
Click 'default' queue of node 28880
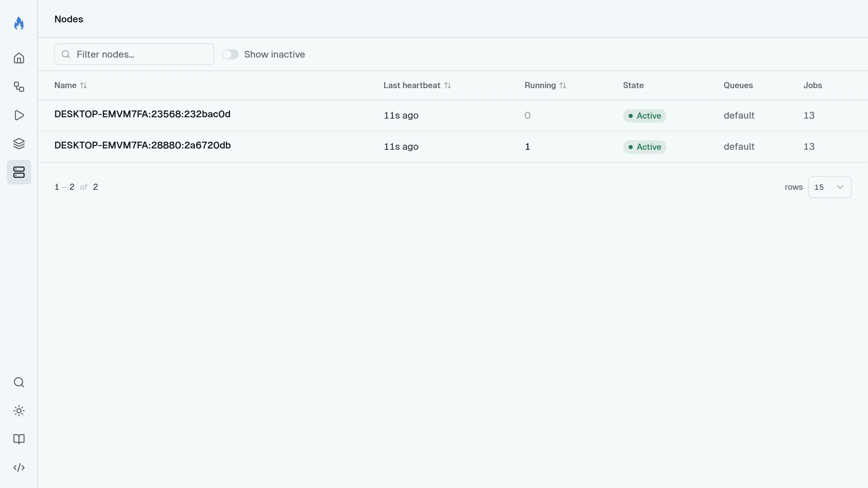tap(739, 147)
